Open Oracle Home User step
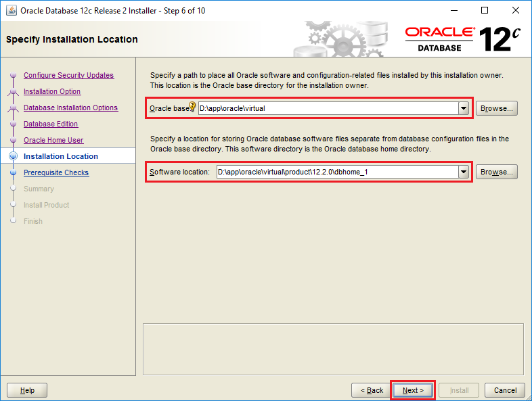The height and width of the screenshot is (401, 532). [53, 141]
